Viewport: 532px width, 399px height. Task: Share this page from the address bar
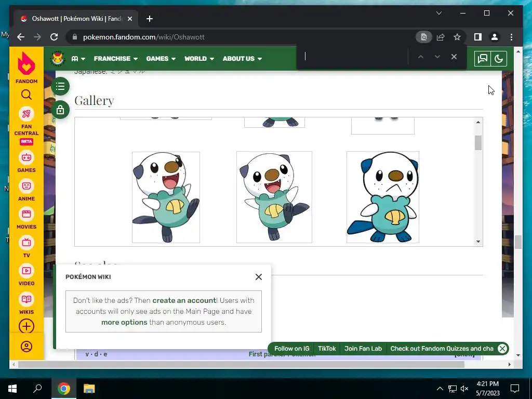(x=441, y=37)
